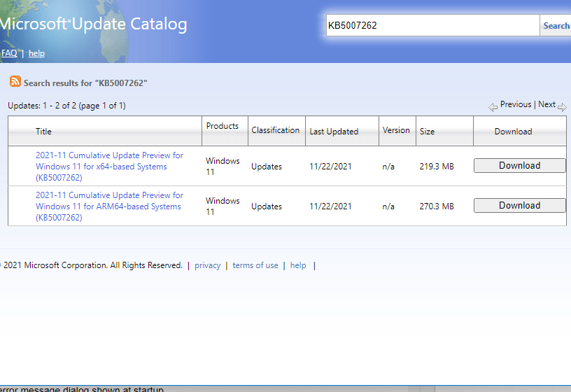This screenshot has height=392, width=571.
Task: Sort results by Products column
Action: [x=222, y=126]
